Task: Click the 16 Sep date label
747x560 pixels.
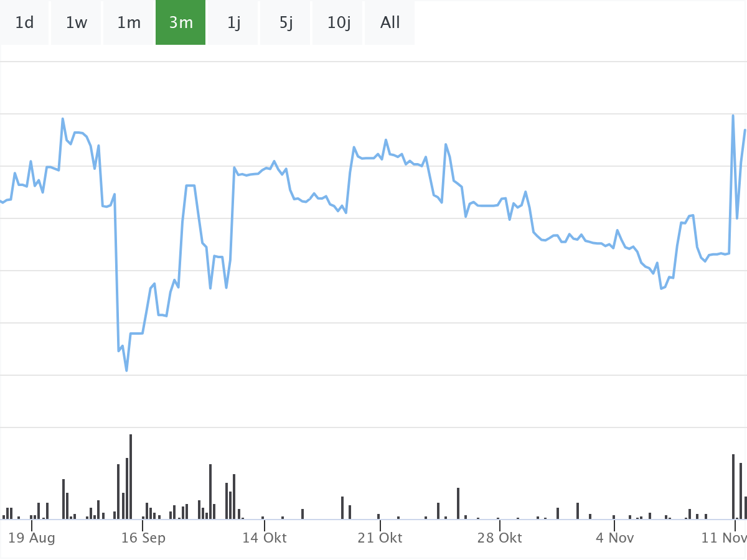Action: (x=143, y=538)
